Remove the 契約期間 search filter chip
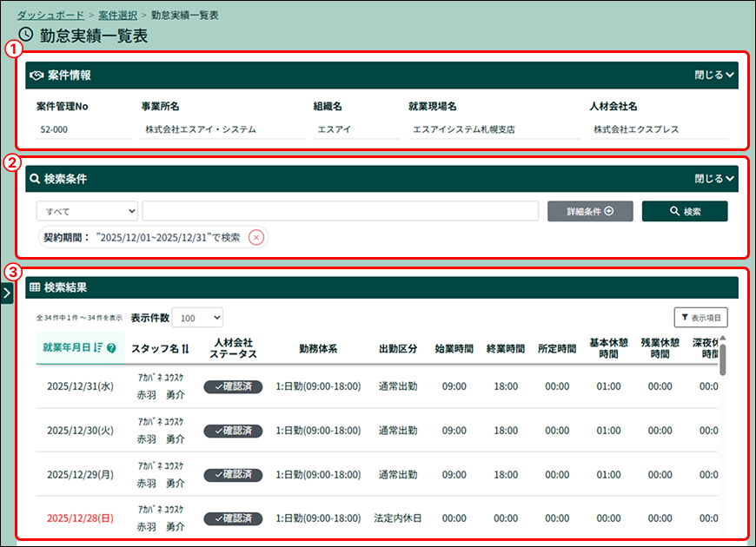The width and height of the screenshot is (756, 547). (256, 238)
